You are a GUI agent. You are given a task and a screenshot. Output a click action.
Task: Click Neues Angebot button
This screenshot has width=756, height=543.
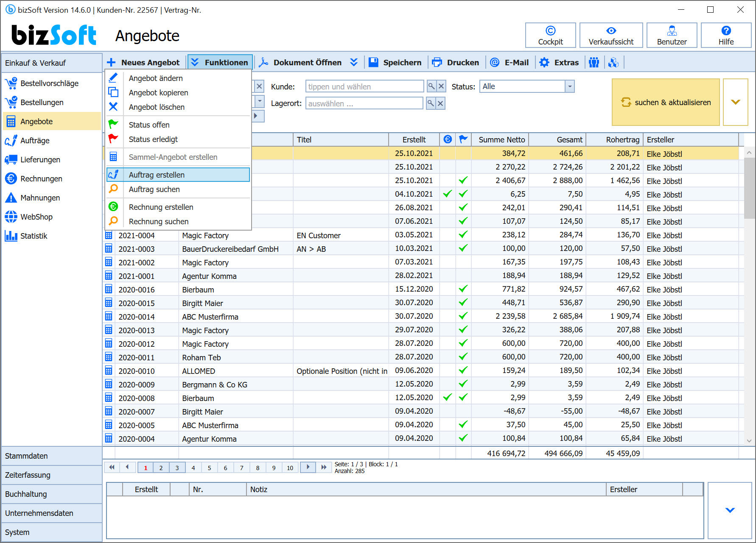143,62
